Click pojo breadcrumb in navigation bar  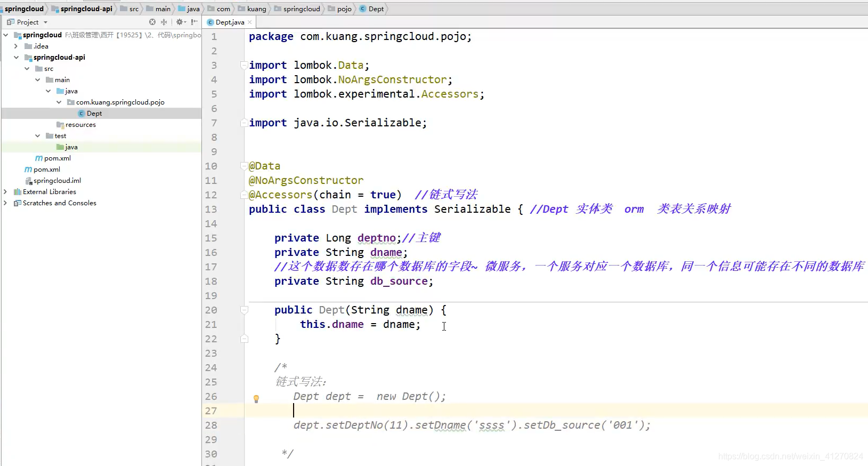[x=340, y=9]
